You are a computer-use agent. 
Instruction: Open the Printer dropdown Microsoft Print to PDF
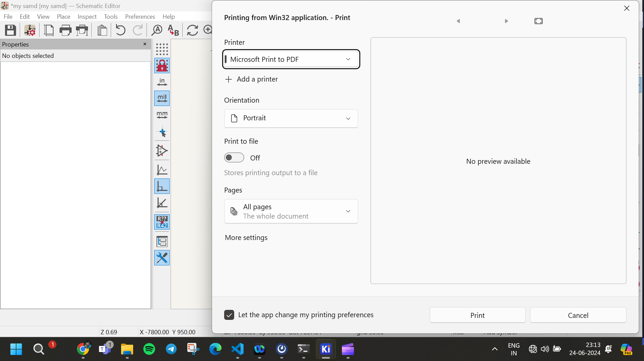[291, 59]
